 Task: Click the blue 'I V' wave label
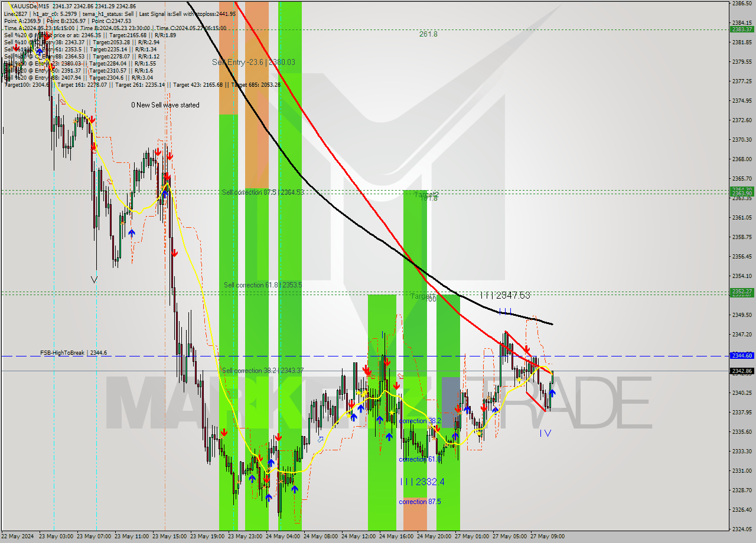[545, 433]
